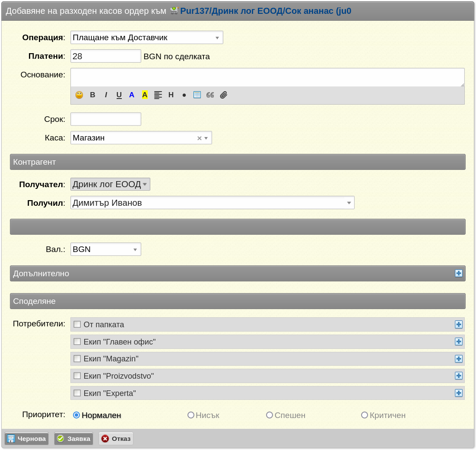The height and width of the screenshot is (450, 476).
Task: Choose yellow highlight background icon
Action: point(145,95)
